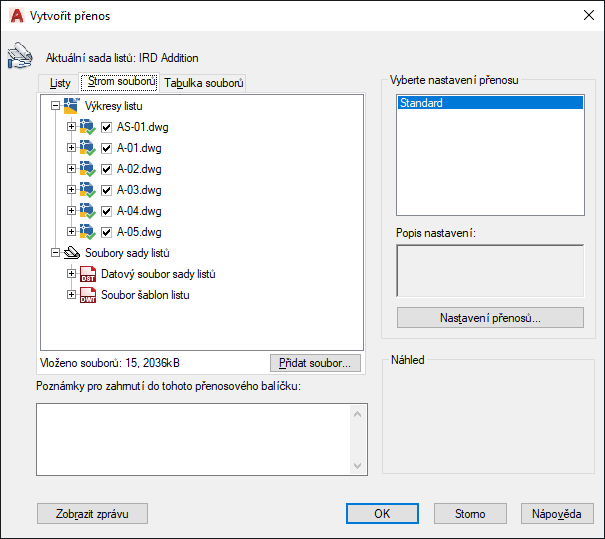The image size is (605, 539).
Task: Collapse the Výkresy listu tree node
Action: coord(55,106)
